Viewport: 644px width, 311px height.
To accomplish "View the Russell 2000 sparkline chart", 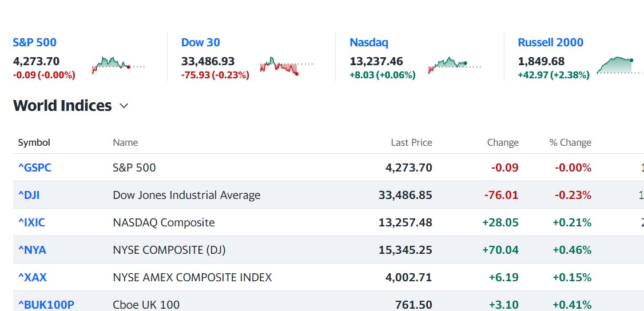I will pos(620,66).
